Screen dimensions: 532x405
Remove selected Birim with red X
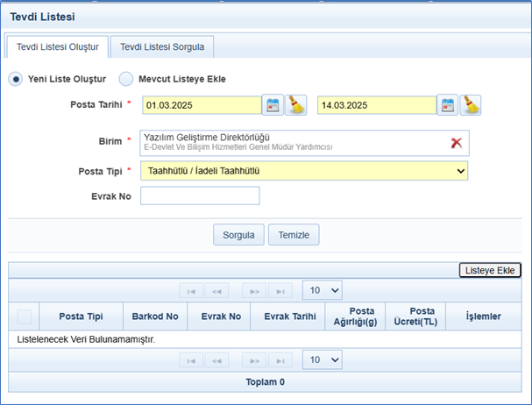pos(456,143)
